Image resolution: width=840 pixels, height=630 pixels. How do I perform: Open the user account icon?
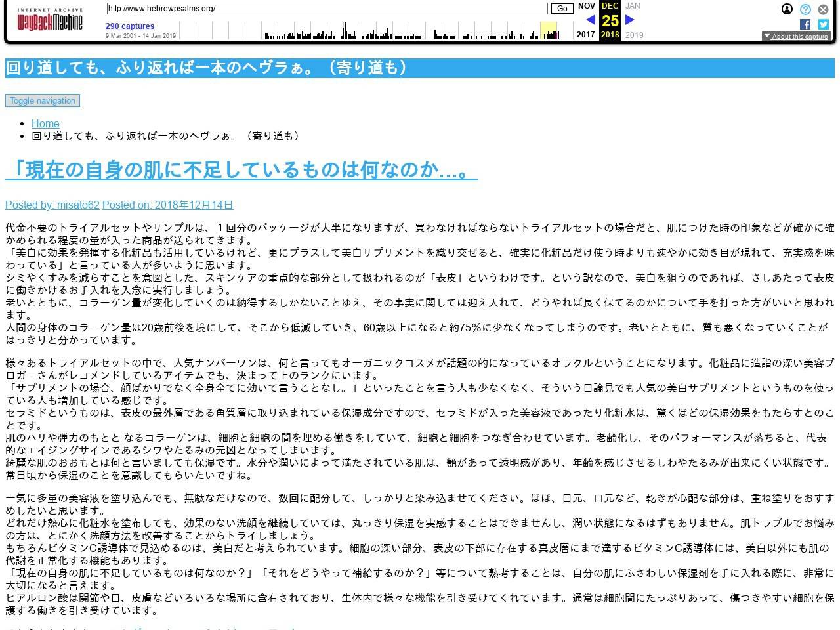[787, 9]
